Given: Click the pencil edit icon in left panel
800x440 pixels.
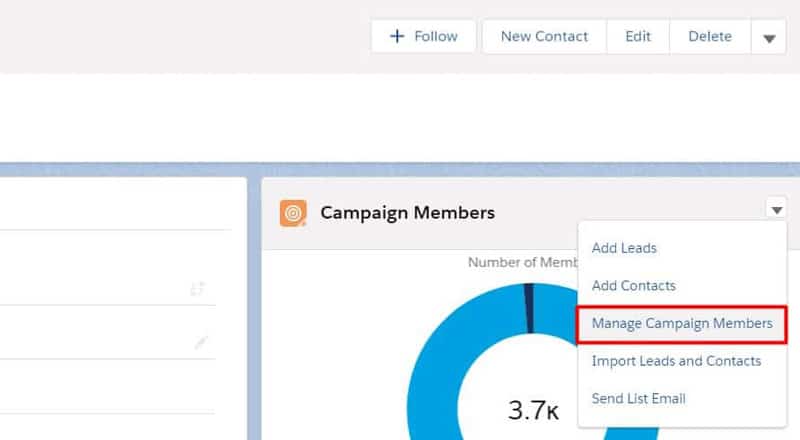Looking at the screenshot, I should coord(201,342).
